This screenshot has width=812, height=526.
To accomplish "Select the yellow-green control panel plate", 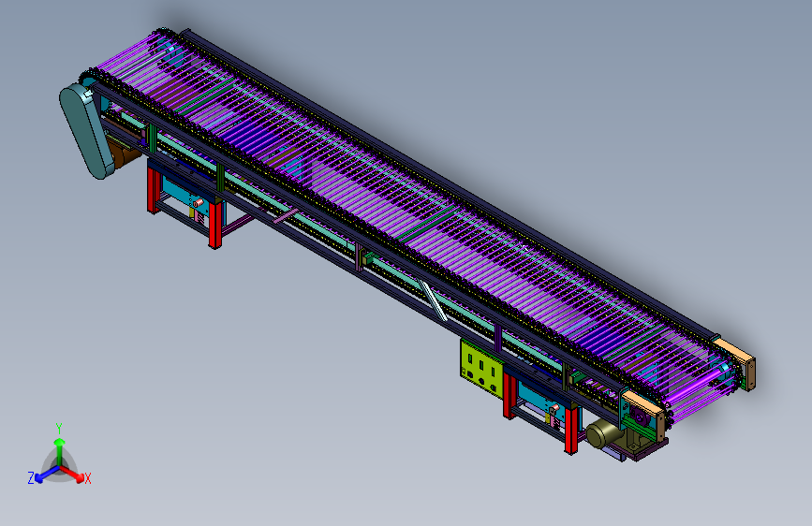I will pyautogui.click(x=481, y=369).
